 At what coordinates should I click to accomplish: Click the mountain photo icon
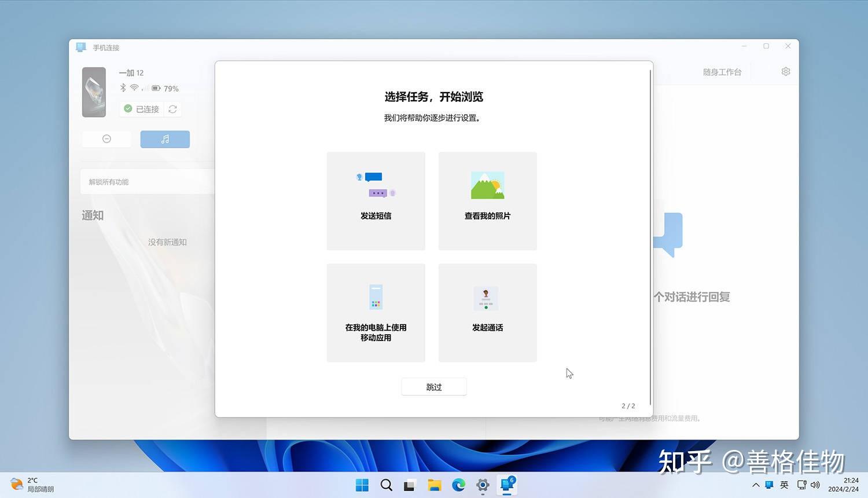[488, 185]
